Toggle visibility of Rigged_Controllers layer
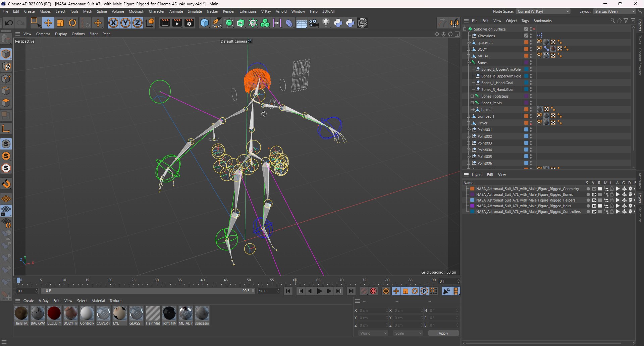 (x=594, y=212)
